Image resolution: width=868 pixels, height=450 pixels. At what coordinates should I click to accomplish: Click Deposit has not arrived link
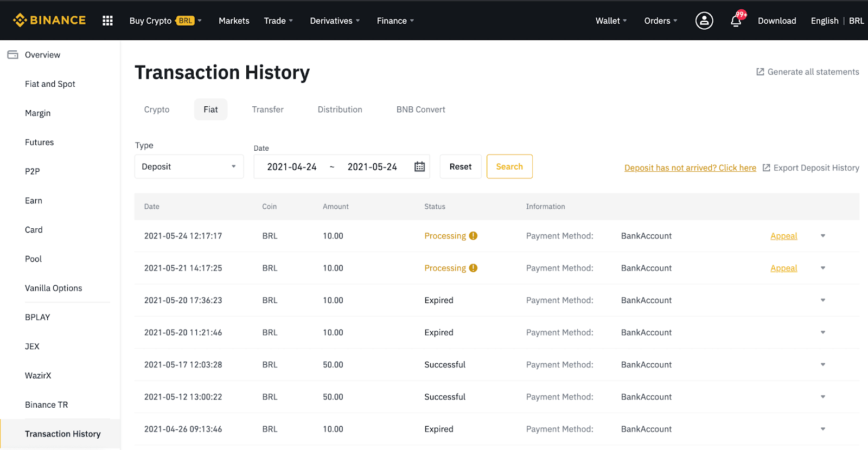[690, 168]
